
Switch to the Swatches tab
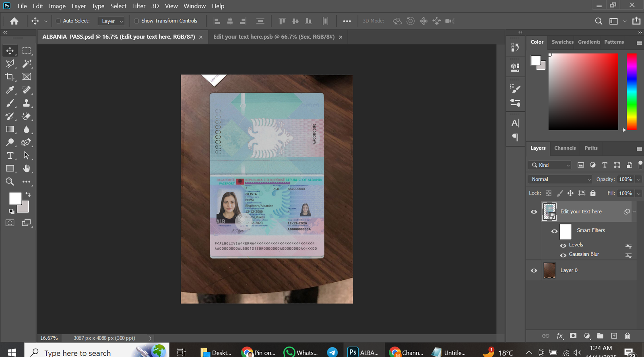[562, 42]
